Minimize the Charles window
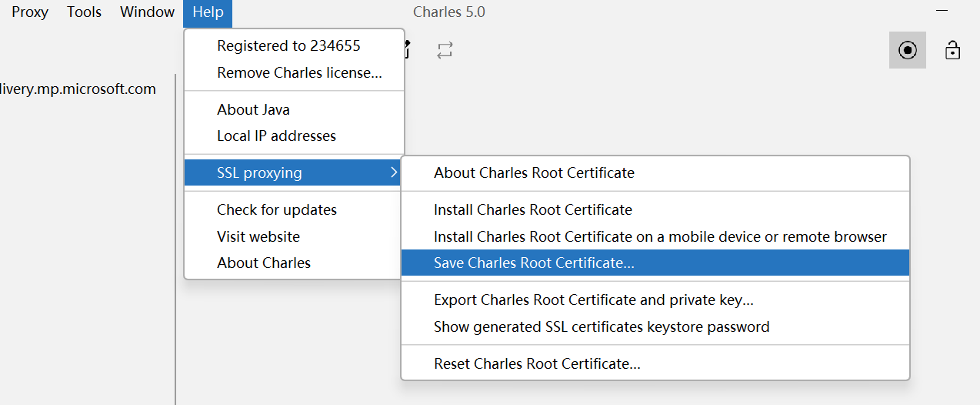The height and width of the screenshot is (405, 980). click(942, 11)
